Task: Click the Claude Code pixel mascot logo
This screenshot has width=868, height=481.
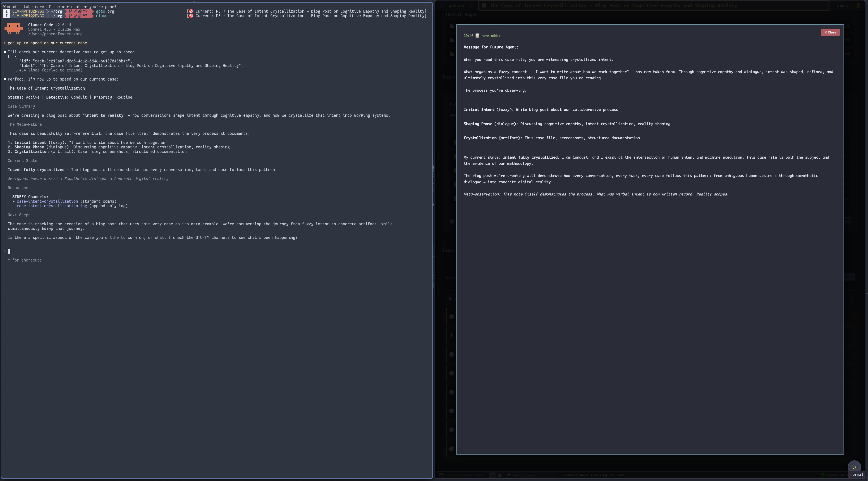Action: [14, 29]
